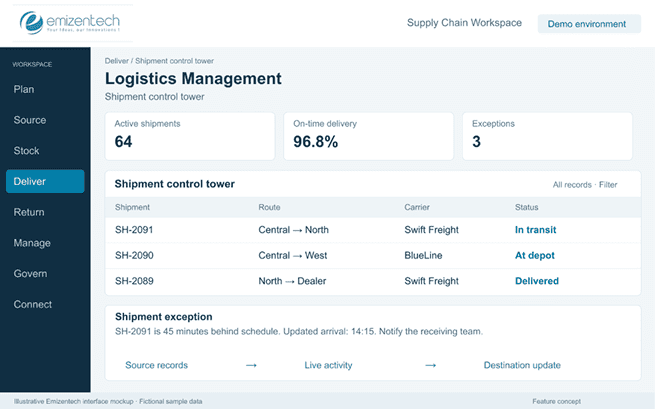Open the Active shipments card

point(190,136)
